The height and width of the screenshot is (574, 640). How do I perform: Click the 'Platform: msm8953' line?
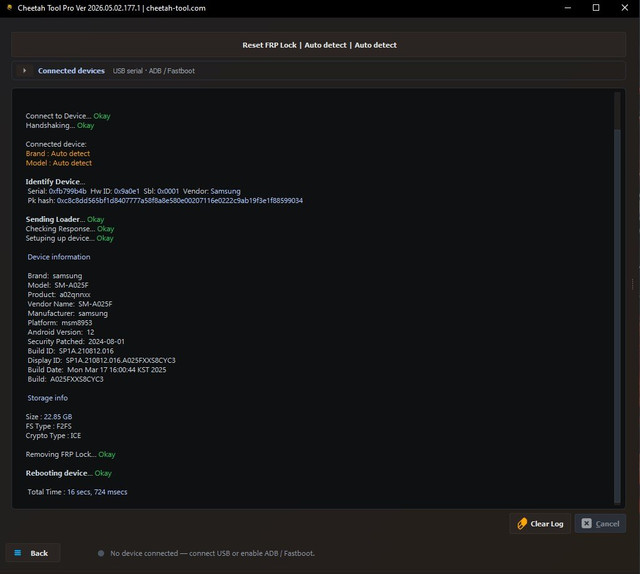tap(60, 323)
